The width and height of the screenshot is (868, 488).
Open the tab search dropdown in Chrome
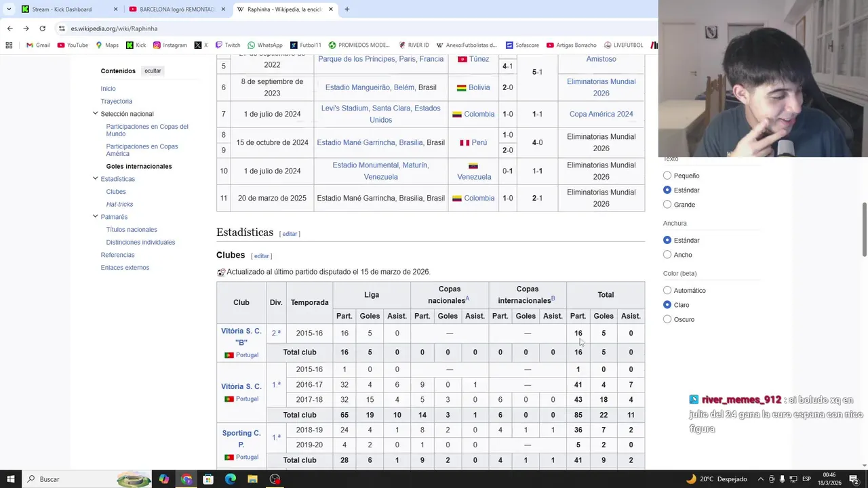click(9, 9)
